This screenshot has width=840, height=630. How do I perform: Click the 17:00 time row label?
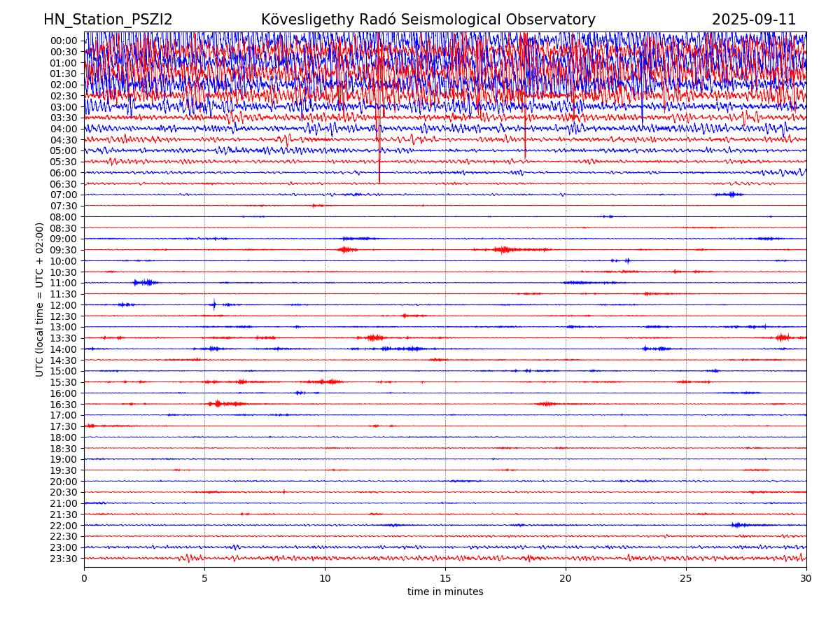(64, 415)
